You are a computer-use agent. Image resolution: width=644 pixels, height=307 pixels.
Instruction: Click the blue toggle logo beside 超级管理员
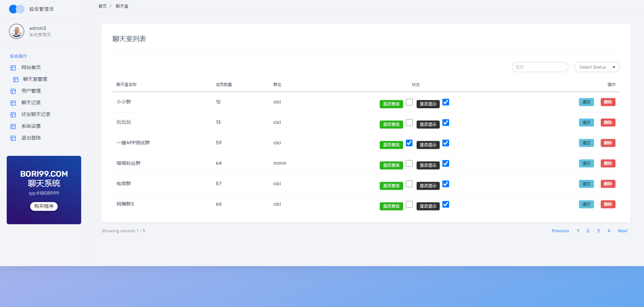16,9
